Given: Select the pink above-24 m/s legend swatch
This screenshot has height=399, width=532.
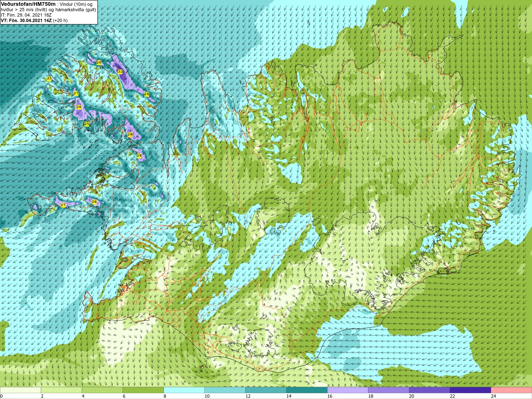Looking at the screenshot, I should 512,390.
